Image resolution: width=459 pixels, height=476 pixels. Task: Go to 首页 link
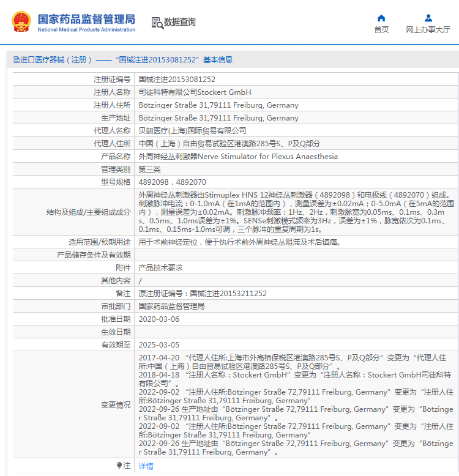tap(381, 30)
